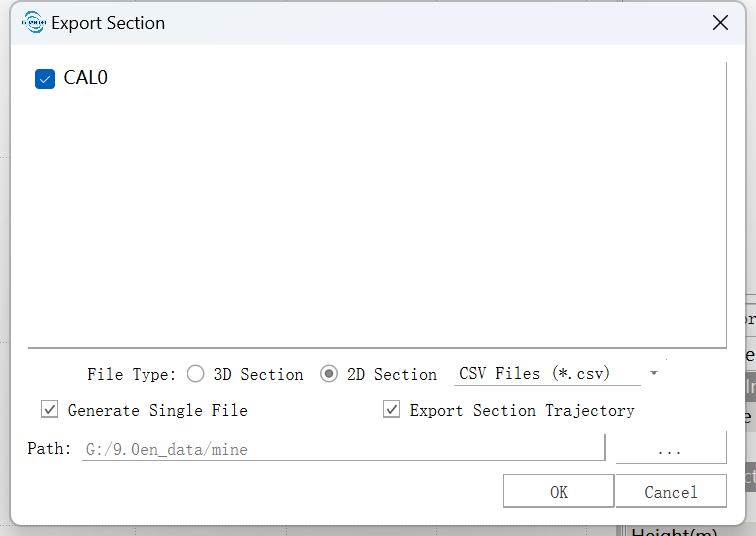This screenshot has height=536, width=756.
Task: Click the empty area of the section list
Action: tap(377, 217)
